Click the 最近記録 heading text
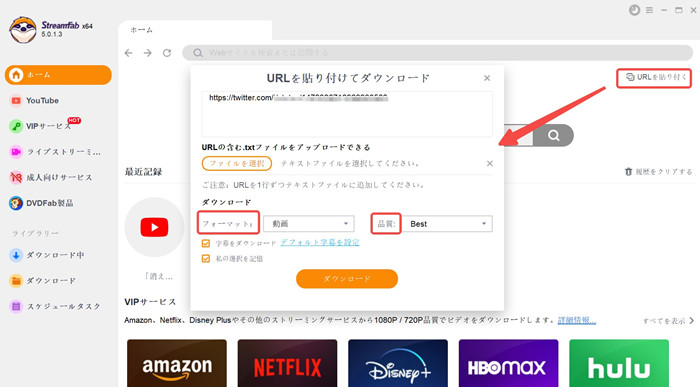The height and width of the screenshot is (387, 700). pyautogui.click(x=143, y=172)
